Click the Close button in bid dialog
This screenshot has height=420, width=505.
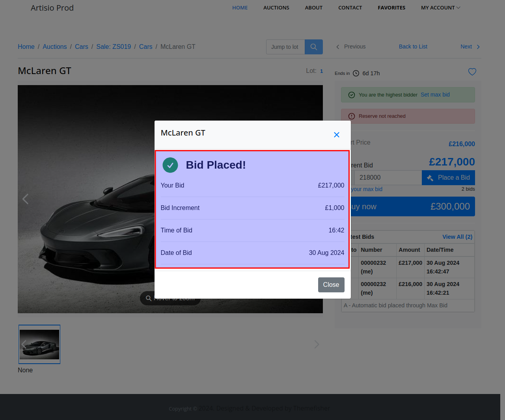point(331,285)
